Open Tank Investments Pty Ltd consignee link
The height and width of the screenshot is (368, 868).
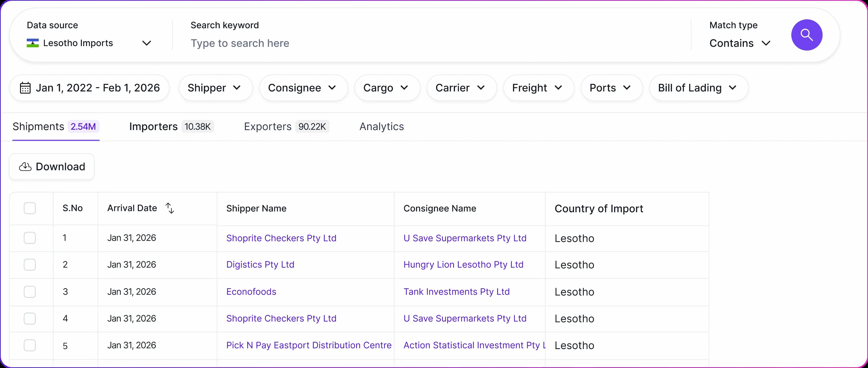click(456, 291)
